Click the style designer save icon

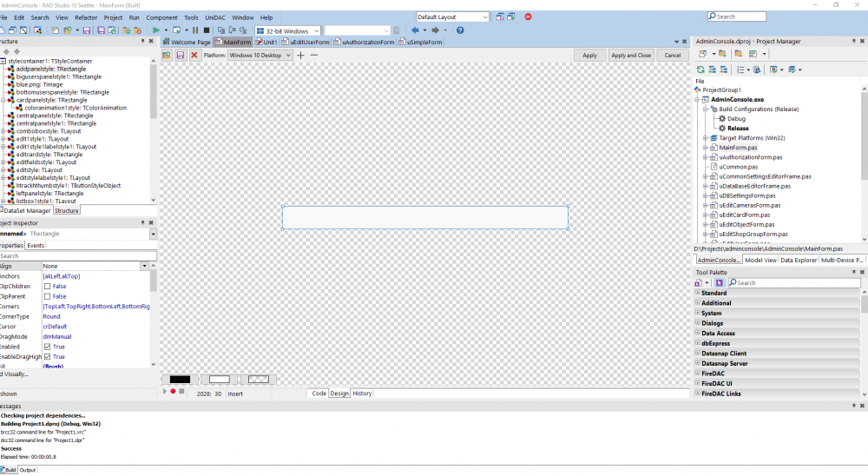(180, 56)
